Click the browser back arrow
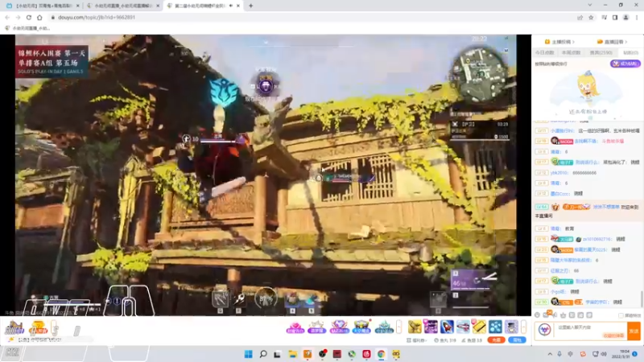644x362 pixels. (7, 17)
